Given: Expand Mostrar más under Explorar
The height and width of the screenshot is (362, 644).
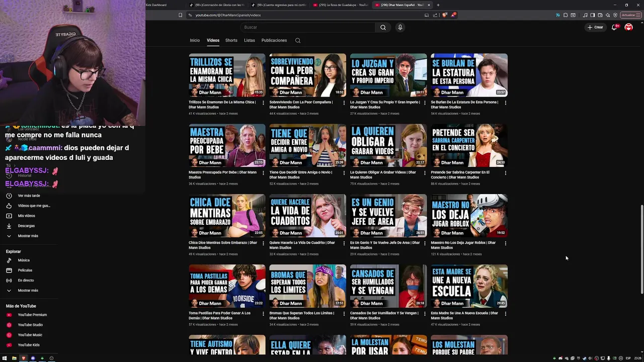Looking at the screenshot, I should 29,291.
